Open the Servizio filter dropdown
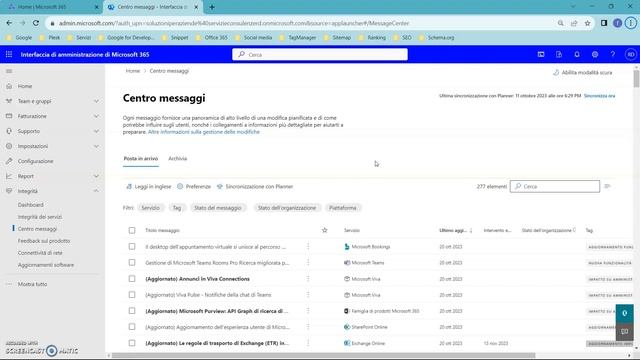The height and width of the screenshot is (360, 640). coord(151,208)
